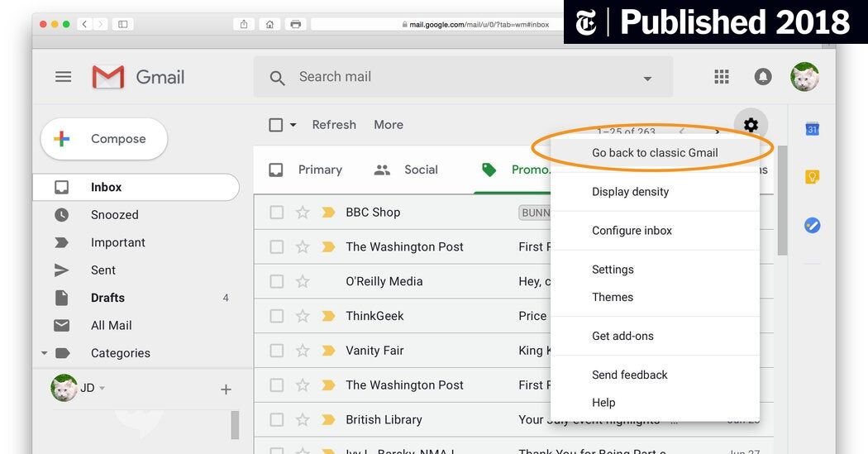Check the first Washington Post email
Image resolution: width=868 pixels, height=454 pixels.
tap(276, 247)
